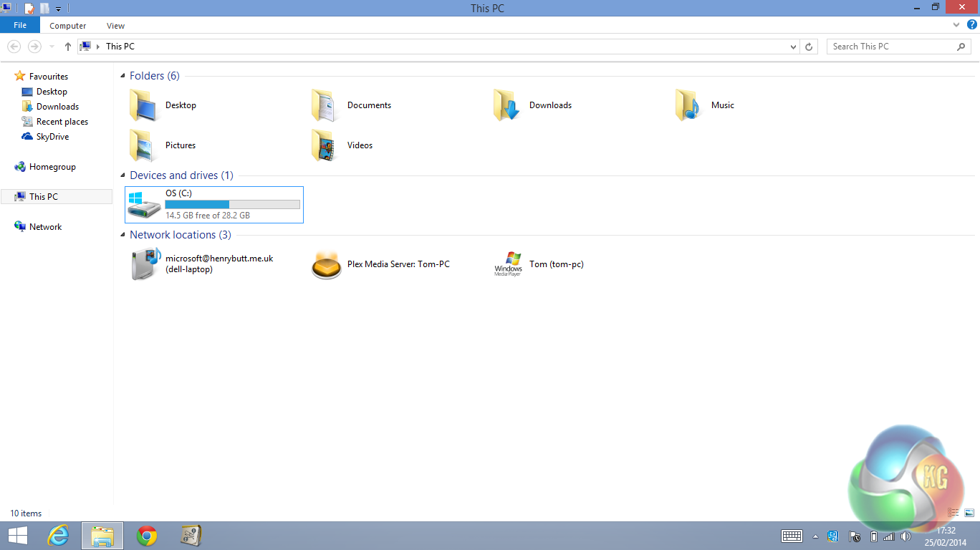
Task: Select Downloads under Favourites
Action: coord(57,107)
